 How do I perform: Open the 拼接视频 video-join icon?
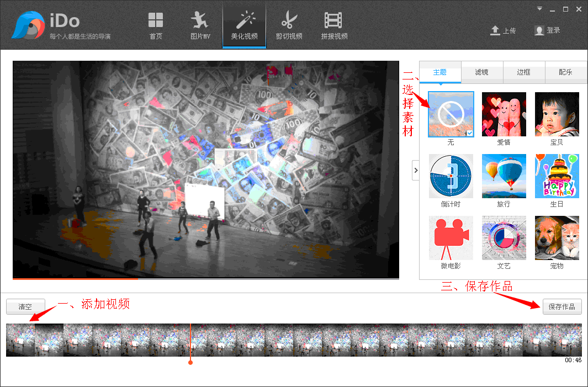[333, 21]
